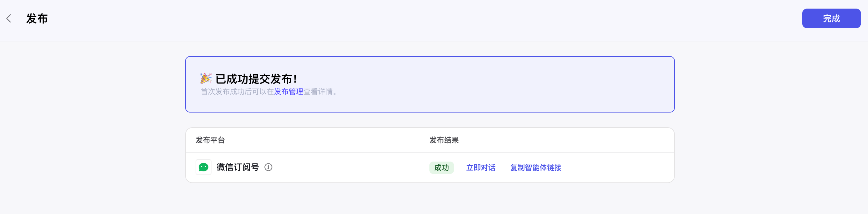
Task: Click the party popper emoji icon
Action: (206, 78)
